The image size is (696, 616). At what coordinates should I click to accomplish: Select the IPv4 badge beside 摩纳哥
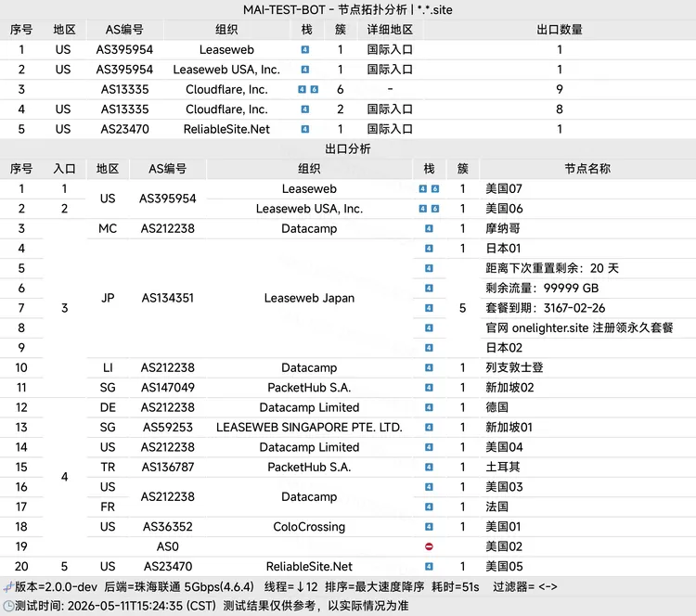point(429,228)
